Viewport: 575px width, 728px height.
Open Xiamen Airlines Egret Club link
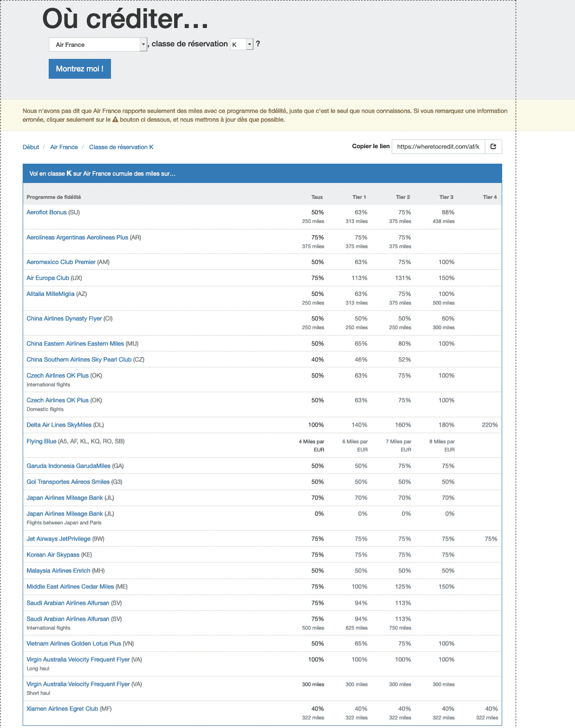[62, 709]
